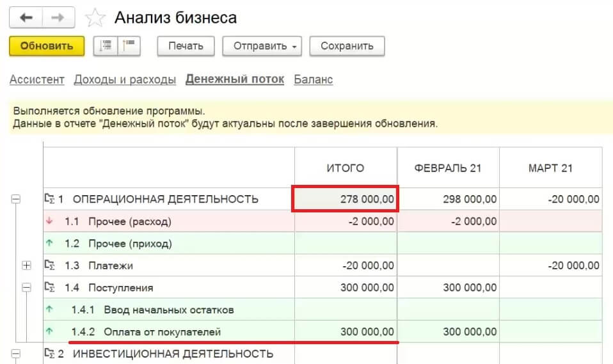The width and height of the screenshot is (613, 364).
Task: Click the yellow Обновить button
Action: pos(47,46)
